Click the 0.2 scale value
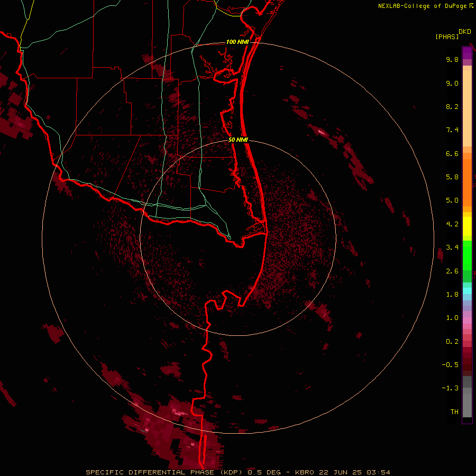476x476 pixels. pos(452,342)
